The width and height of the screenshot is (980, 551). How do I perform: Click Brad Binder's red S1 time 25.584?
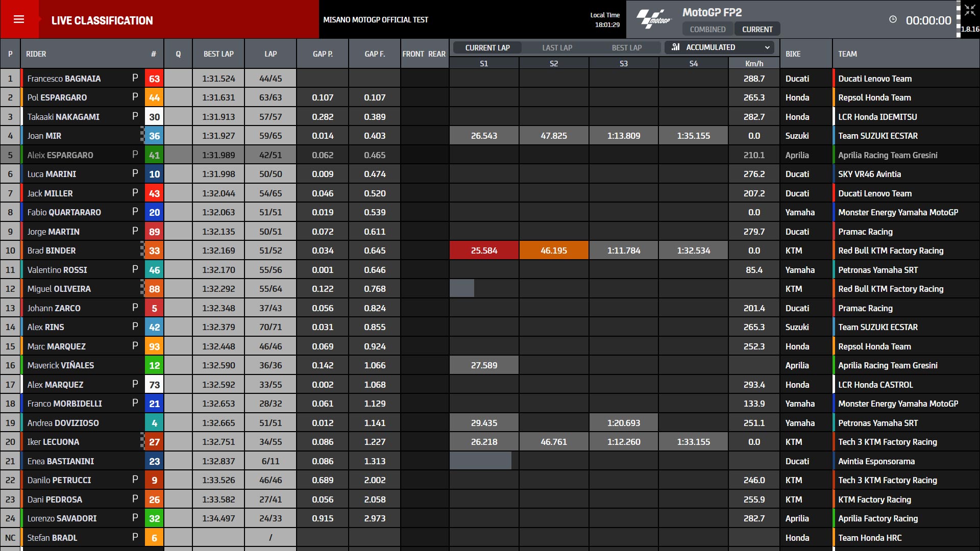click(484, 251)
